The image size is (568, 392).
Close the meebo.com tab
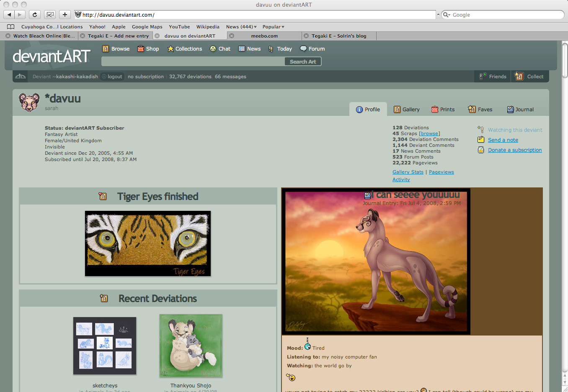point(231,36)
